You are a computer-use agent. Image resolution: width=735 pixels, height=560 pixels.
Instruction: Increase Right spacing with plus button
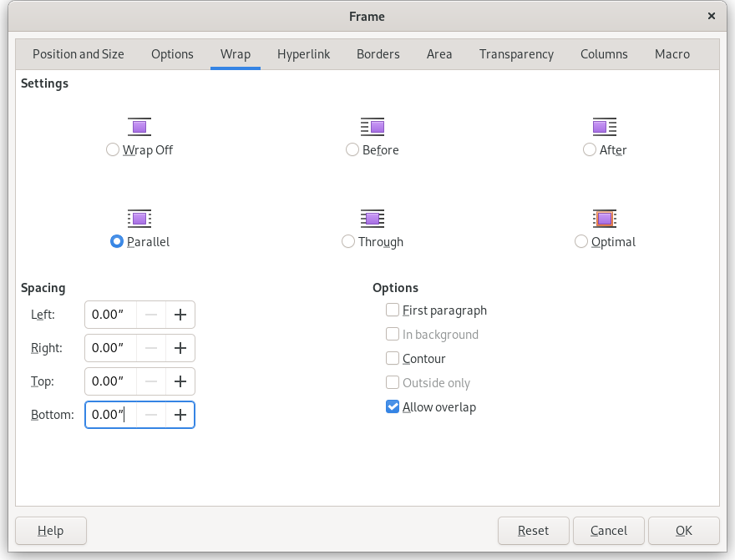pos(180,348)
